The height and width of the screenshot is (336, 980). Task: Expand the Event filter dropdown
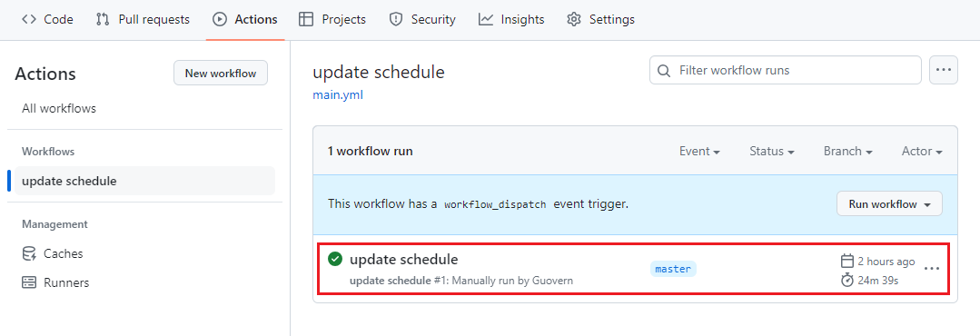click(699, 151)
